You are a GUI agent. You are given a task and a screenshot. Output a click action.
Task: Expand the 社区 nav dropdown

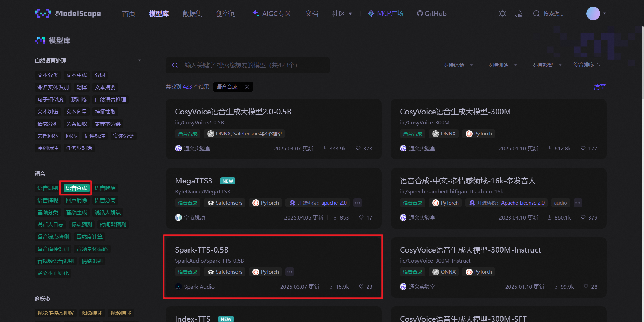pyautogui.click(x=342, y=14)
